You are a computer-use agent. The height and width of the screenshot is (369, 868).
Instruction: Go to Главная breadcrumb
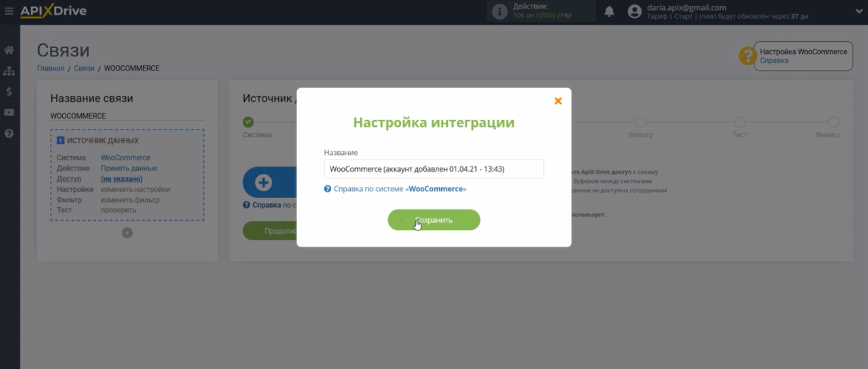click(51, 68)
